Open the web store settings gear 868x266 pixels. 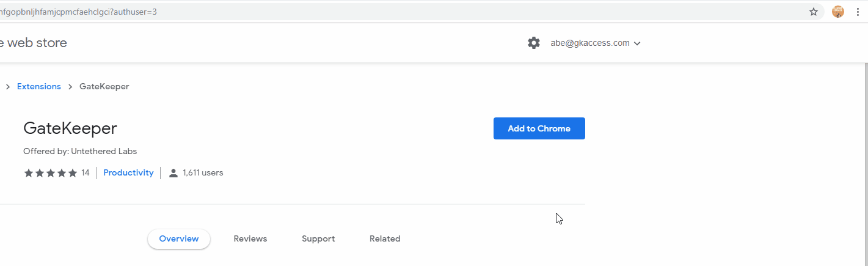click(x=534, y=43)
